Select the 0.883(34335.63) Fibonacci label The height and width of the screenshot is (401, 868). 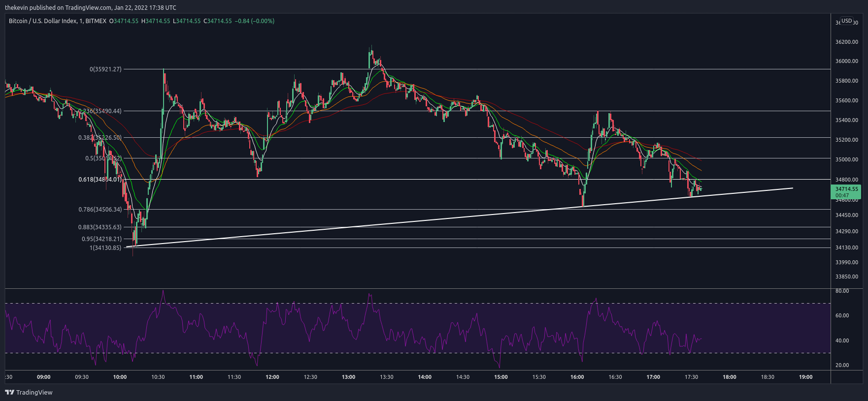(x=100, y=227)
